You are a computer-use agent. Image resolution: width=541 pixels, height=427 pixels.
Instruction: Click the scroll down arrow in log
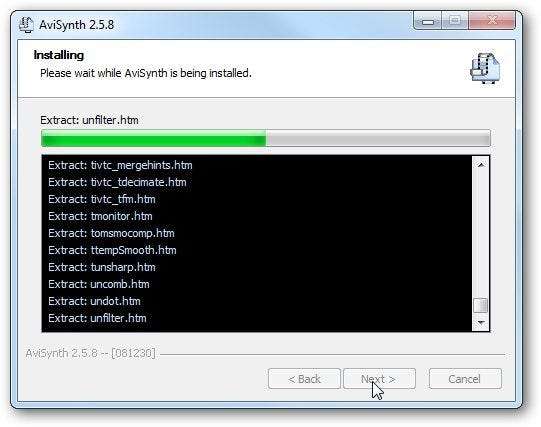pyautogui.click(x=481, y=323)
